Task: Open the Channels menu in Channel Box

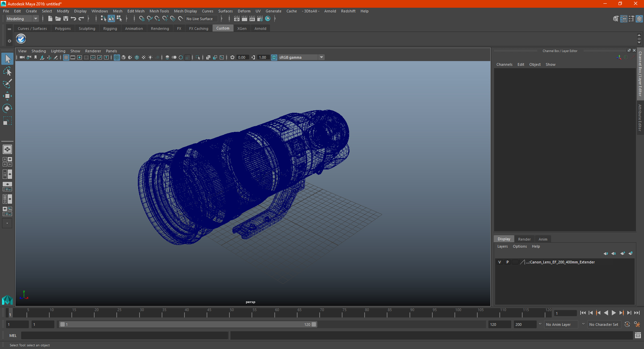Action: click(504, 64)
